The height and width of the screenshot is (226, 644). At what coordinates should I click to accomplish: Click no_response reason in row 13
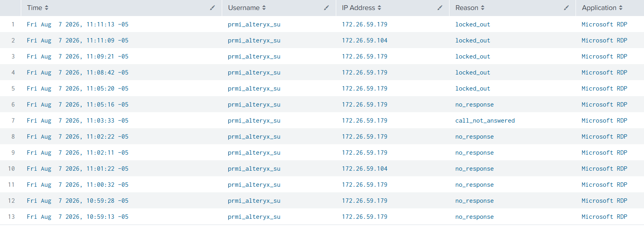point(475,217)
